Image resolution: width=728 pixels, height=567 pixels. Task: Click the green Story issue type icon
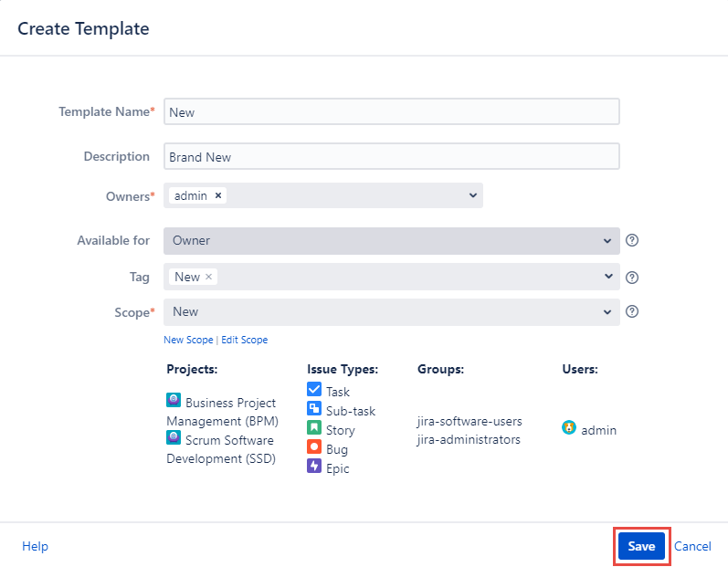[x=314, y=428]
